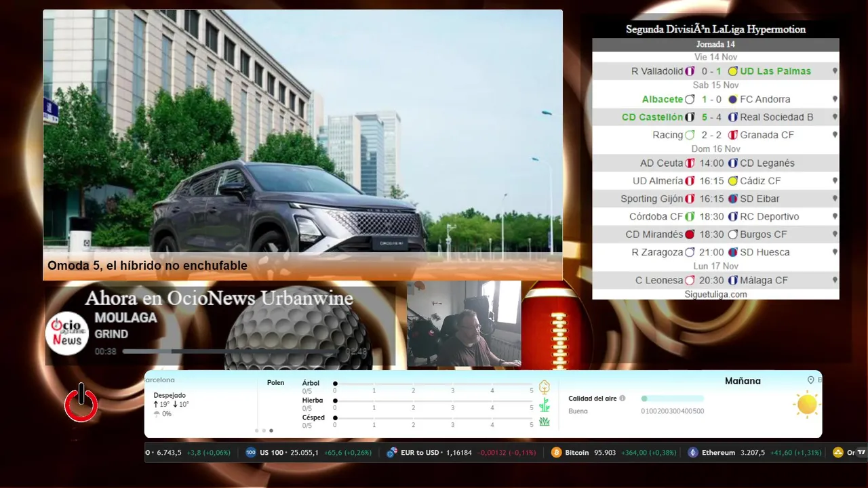
Task: Click the R Valladolid team crest
Action: pyautogui.click(x=690, y=71)
